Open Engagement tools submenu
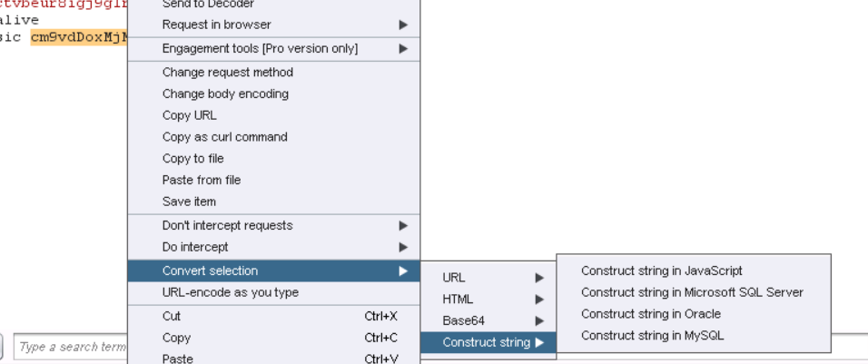This screenshot has width=868, height=364. point(272,48)
